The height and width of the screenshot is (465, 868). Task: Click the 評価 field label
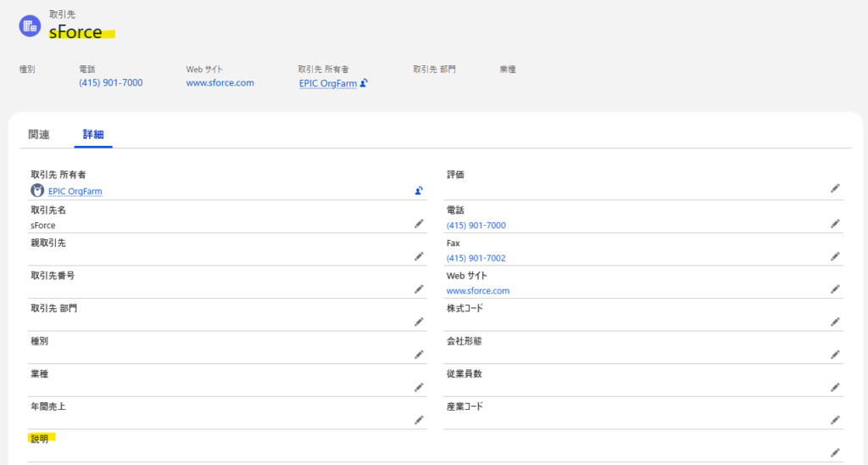[455, 175]
